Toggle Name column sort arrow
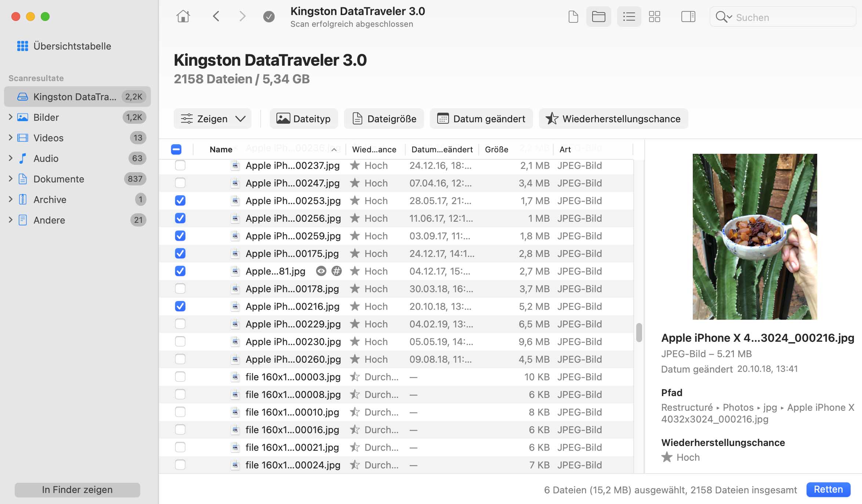Image resolution: width=862 pixels, height=504 pixels. pyautogui.click(x=334, y=150)
